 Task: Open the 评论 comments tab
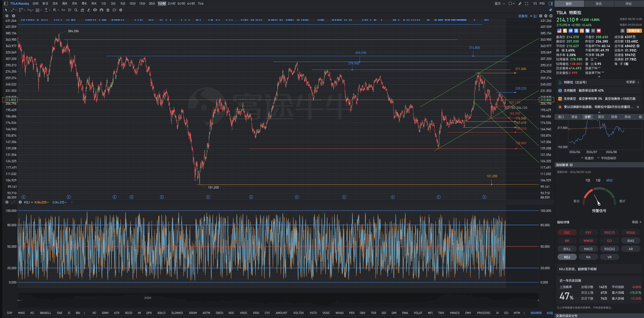(x=629, y=4)
